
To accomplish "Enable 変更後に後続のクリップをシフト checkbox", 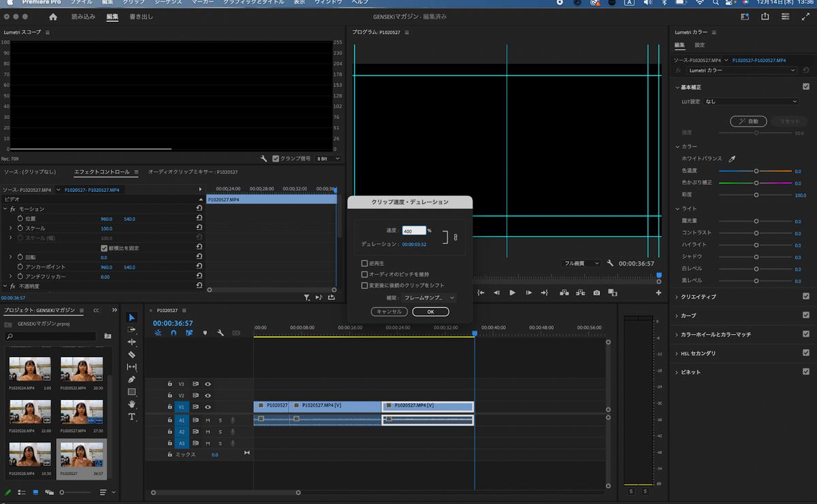I will [365, 285].
